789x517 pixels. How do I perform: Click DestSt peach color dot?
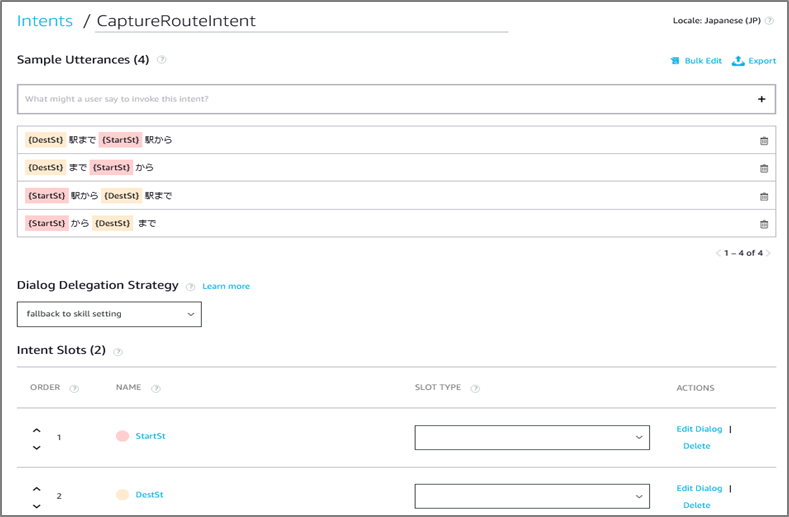coord(122,495)
